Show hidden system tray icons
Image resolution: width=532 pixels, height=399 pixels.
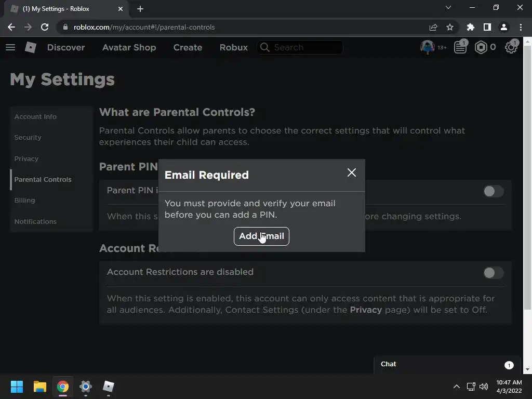coord(457,387)
